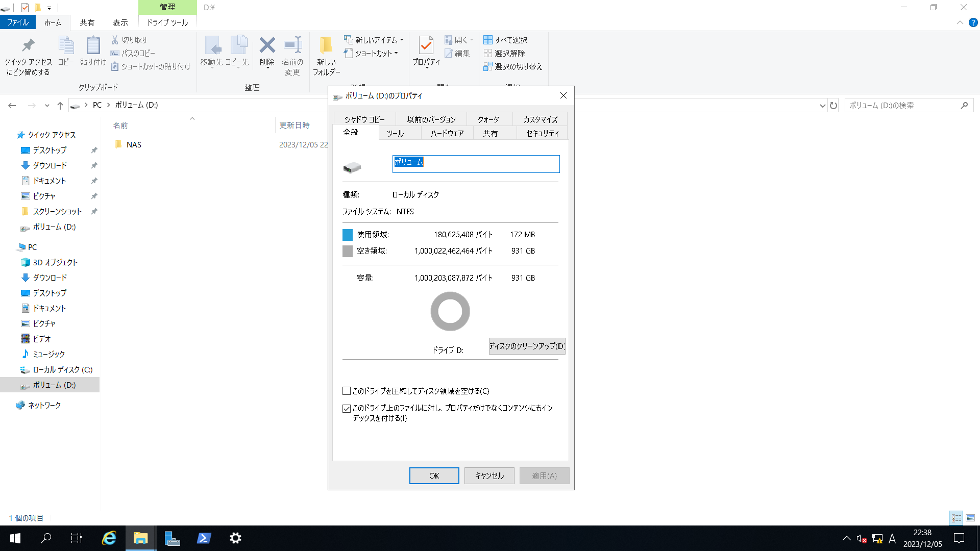Image resolution: width=980 pixels, height=551 pixels.
Task: Switch to the Security (セキュリティ) tab
Action: (542, 133)
